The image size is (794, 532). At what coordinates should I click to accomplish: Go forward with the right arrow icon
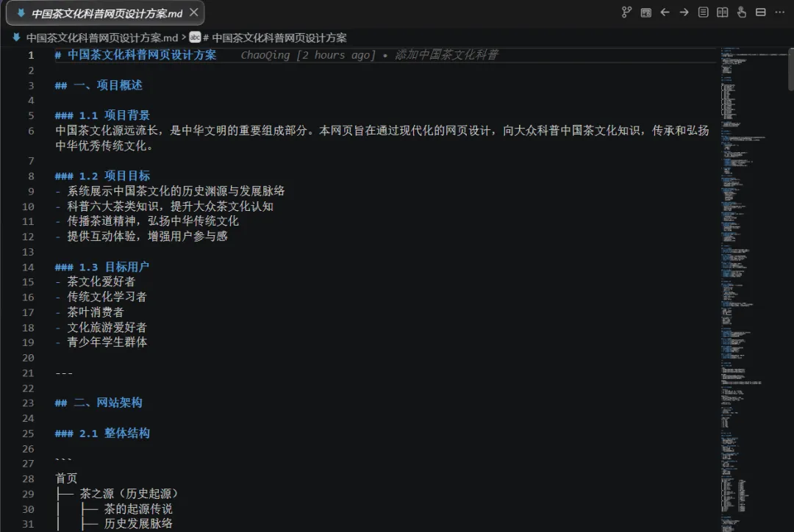(x=684, y=12)
